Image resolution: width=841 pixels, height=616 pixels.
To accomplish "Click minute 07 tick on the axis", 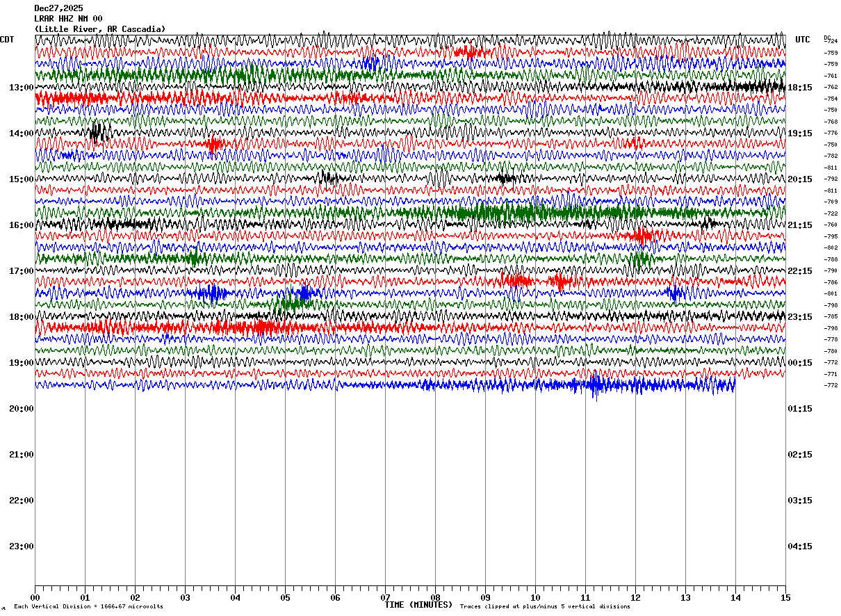I will coord(385,597).
